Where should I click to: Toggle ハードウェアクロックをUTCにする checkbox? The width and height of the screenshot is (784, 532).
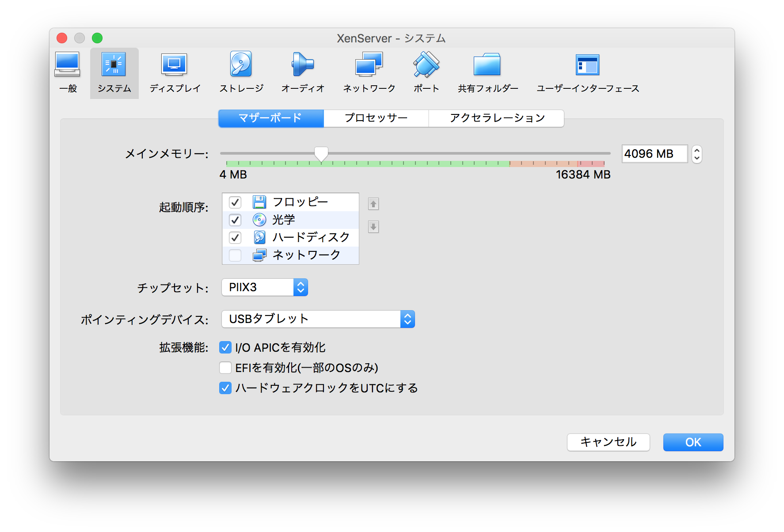(x=225, y=388)
